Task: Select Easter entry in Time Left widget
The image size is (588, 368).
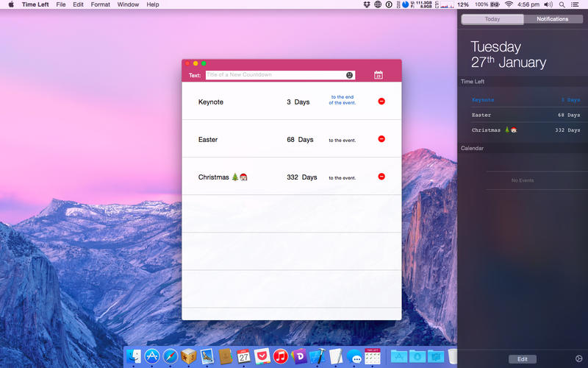Action: coord(526,115)
